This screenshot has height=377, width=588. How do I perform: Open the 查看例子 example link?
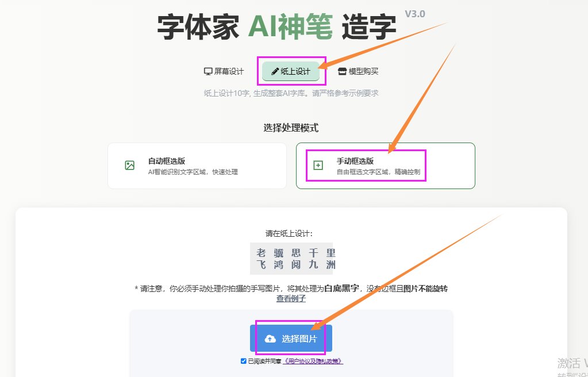291,299
